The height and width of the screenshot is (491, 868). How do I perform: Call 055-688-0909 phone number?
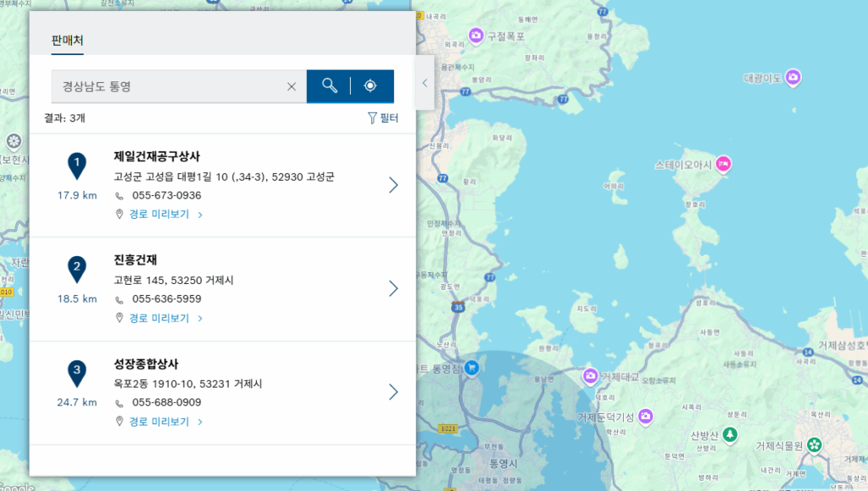coord(167,403)
